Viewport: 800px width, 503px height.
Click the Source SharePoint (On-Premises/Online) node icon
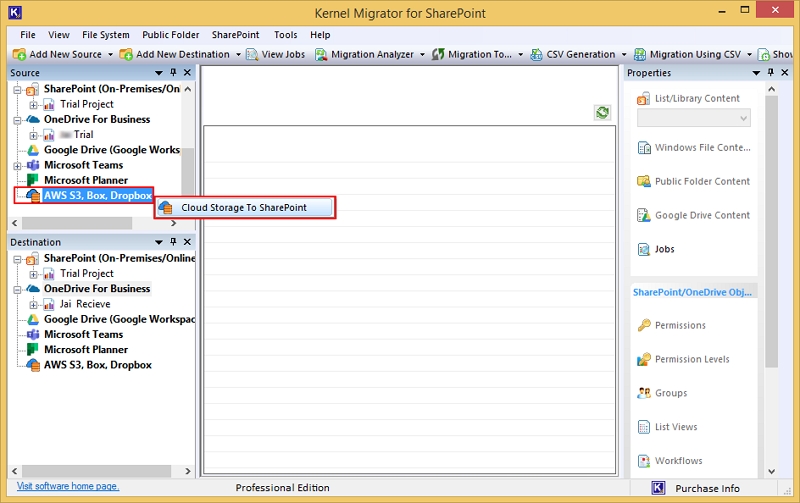click(x=32, y=89)
